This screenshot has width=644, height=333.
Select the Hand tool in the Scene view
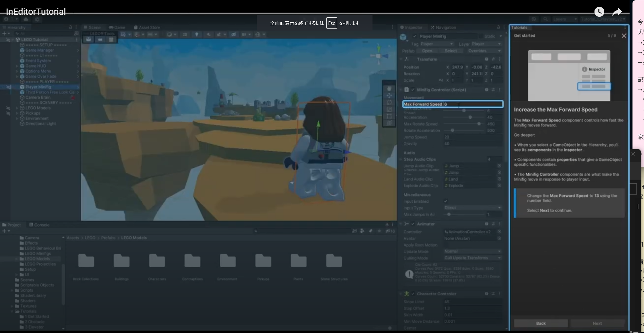pos(389,89)
